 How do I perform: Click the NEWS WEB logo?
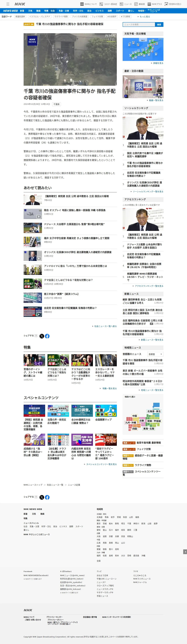[x=10, y=11]
